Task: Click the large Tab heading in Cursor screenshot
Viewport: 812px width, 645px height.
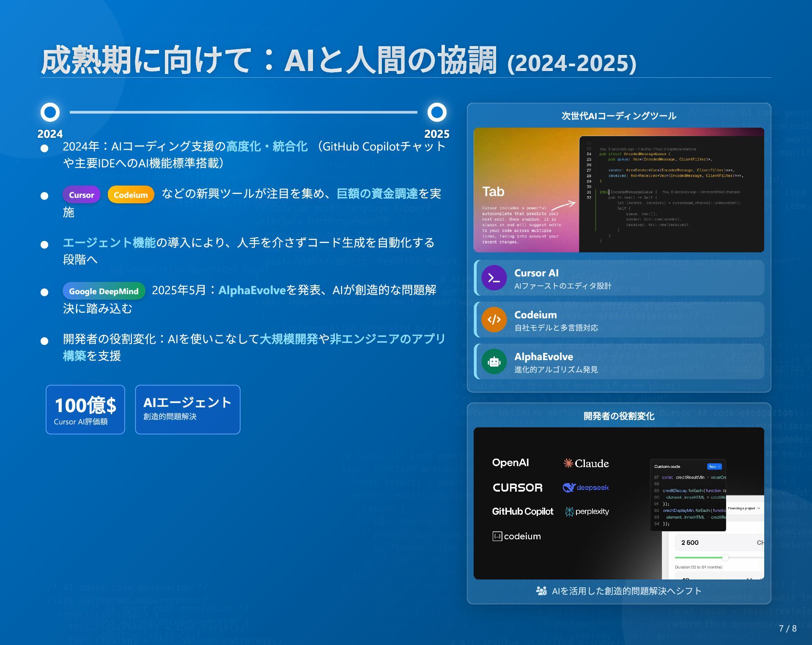Action: tap(493, 191)
